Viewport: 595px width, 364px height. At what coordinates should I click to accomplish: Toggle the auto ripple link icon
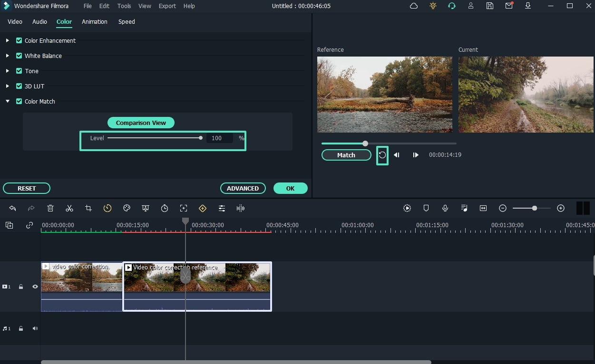tap(29, 225)
